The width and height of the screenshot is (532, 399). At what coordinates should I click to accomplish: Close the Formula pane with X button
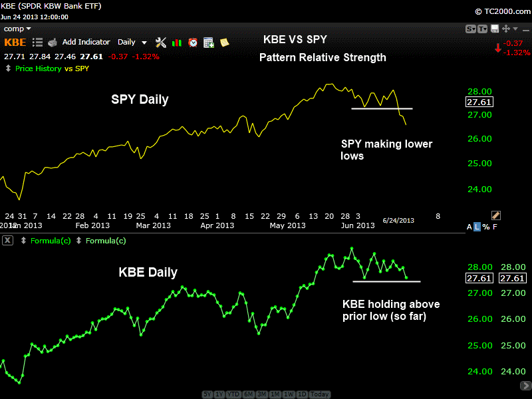[x=7, y=241]
